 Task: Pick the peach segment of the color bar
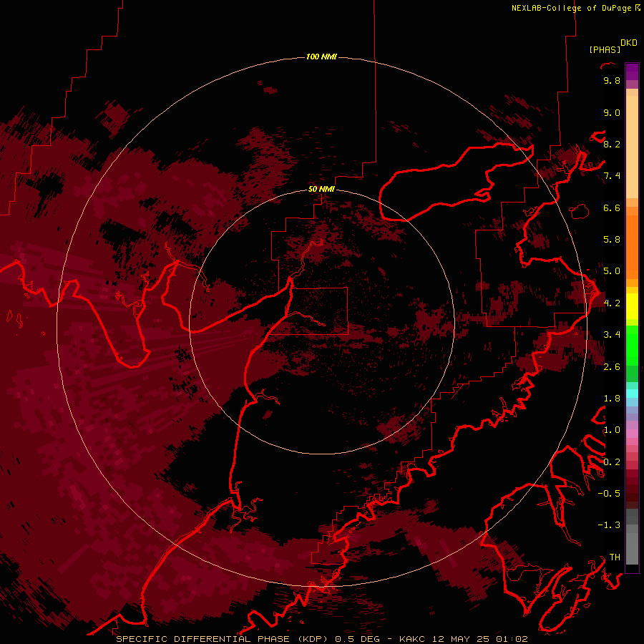pyautogui.click(x=632, y=147)
